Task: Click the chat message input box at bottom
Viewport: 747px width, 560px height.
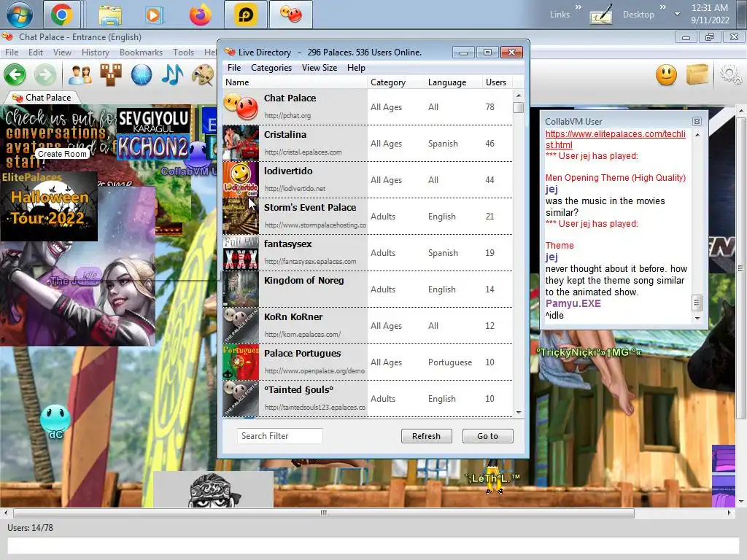Action: [373, 545]
